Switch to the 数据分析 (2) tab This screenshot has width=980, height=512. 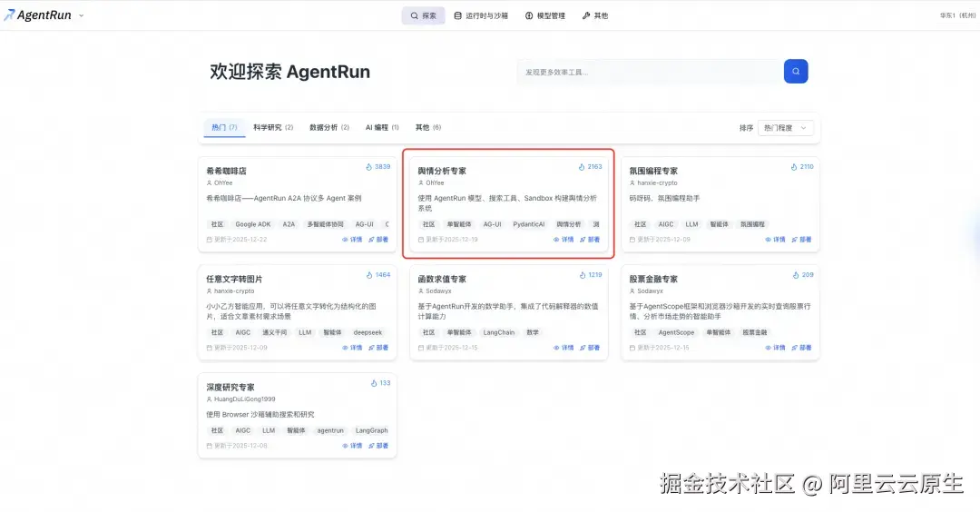click(x=329, y=127)
